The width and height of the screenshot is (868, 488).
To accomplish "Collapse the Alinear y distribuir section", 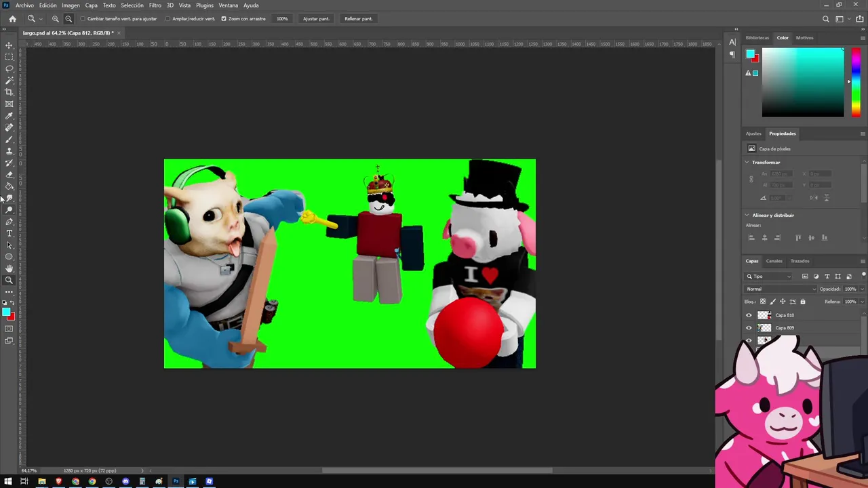I will 747,216.
